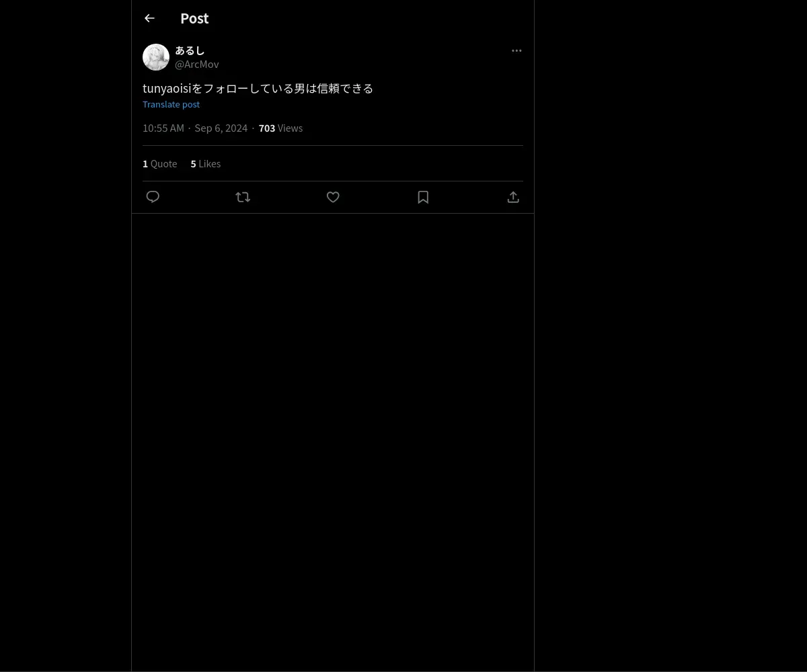Go back using the left arrow
This screenshot has width=807, height=672.
tap(149, 18)
